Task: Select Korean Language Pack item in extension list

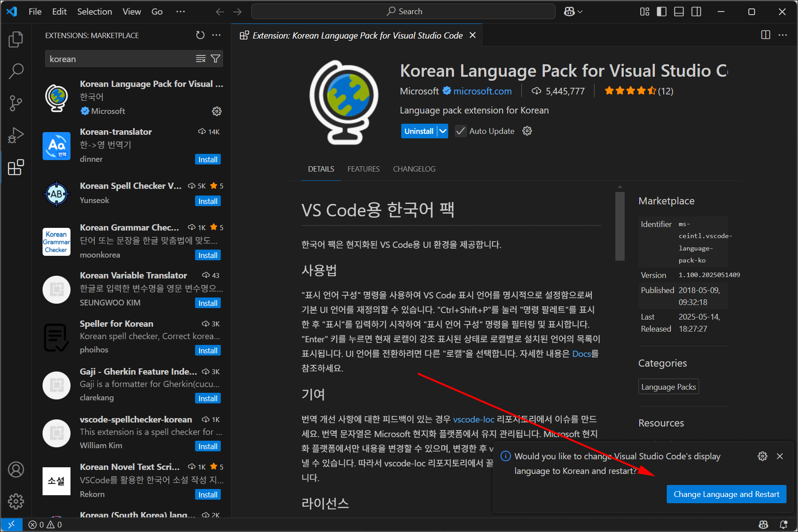Action: [x=133, y=98]
